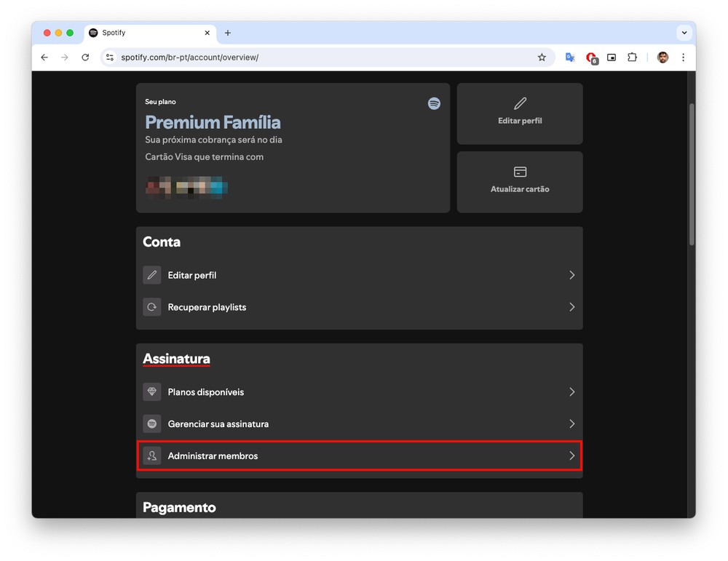Open Chrome three-dot menu
The height and width of the screenshot is (561, 728).
(x=683, y=57)
